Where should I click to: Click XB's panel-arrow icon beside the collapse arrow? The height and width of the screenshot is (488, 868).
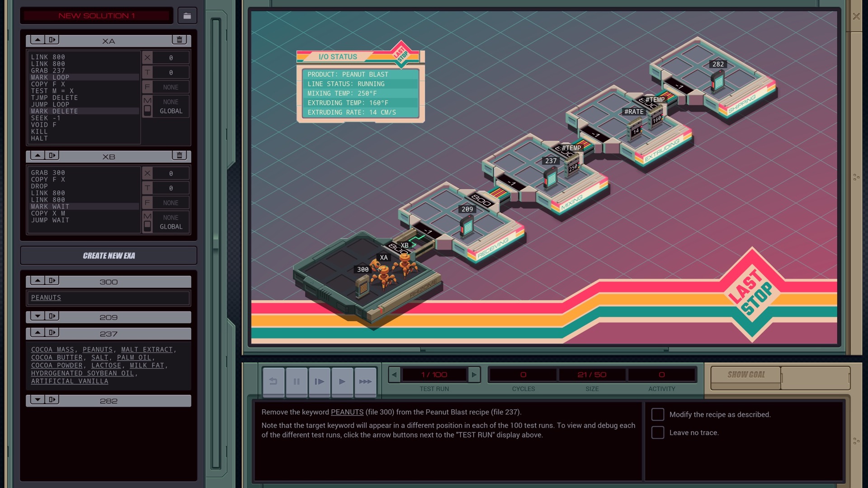52,155
